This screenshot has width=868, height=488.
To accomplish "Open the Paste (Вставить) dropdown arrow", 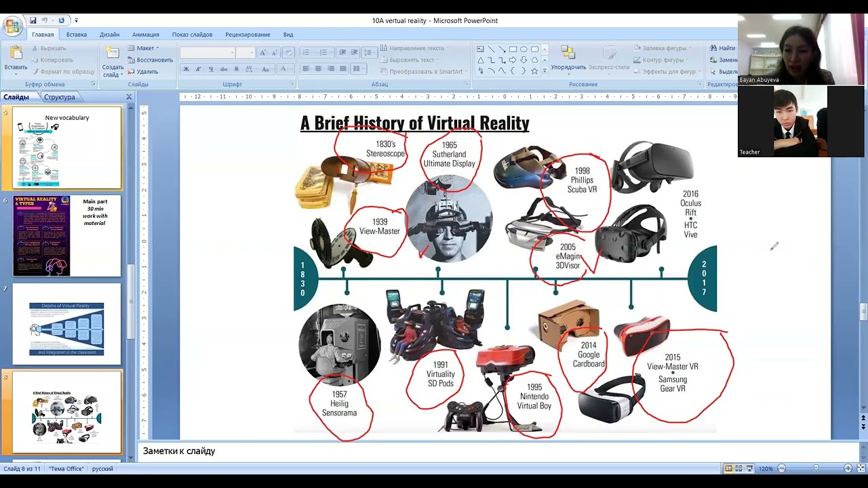I will pos(16,75).
